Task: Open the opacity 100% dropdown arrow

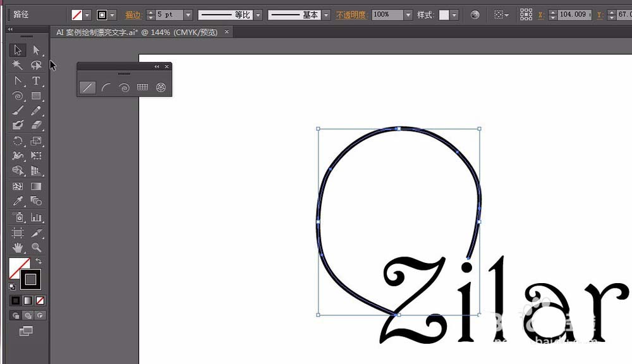Action: [408, 15]
